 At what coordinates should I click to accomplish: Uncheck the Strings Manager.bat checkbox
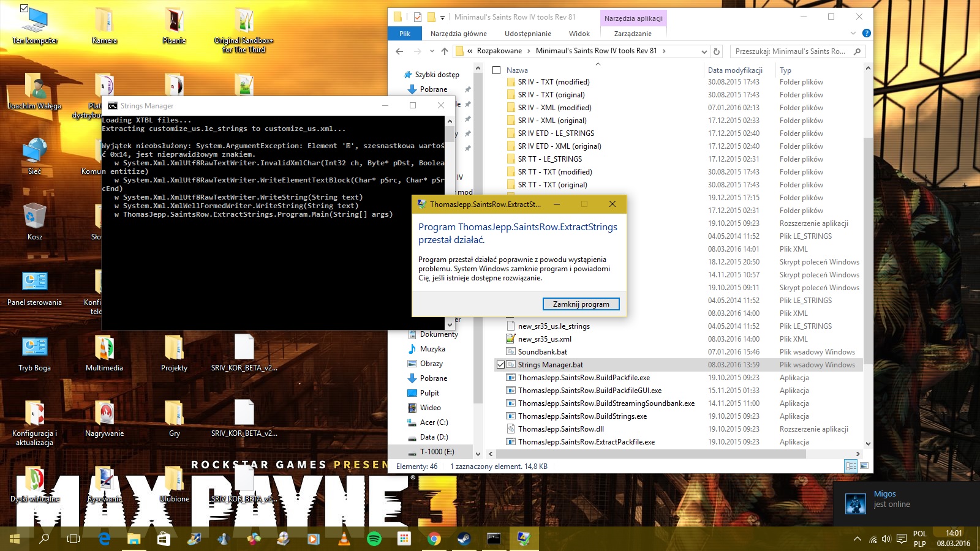[500, 365]
